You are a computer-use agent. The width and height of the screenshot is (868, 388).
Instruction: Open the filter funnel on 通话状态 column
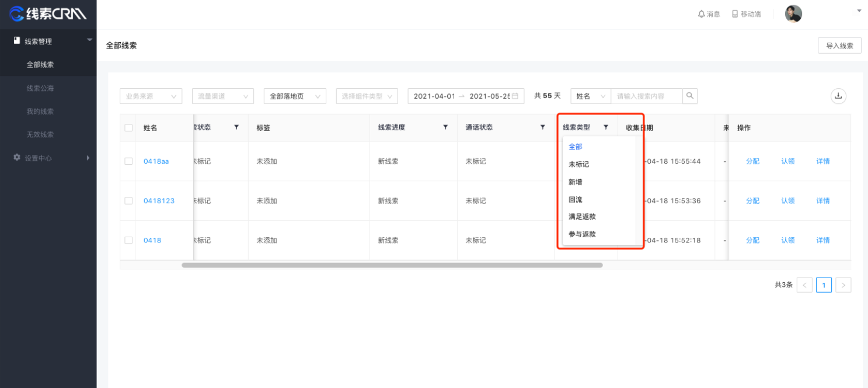coord(543,127)
